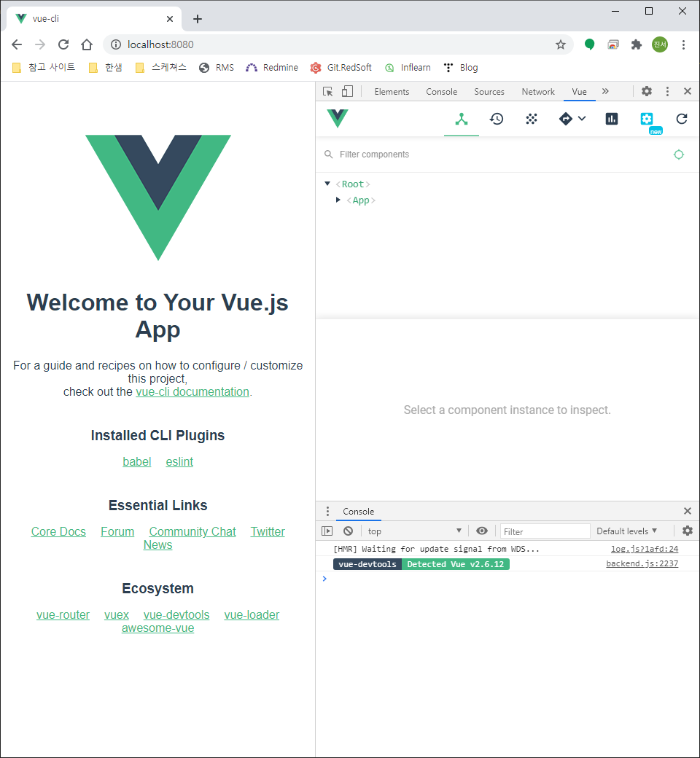Open the DevTools settings gear
This screenshot has height=758, width=700.
pos(647,91)
